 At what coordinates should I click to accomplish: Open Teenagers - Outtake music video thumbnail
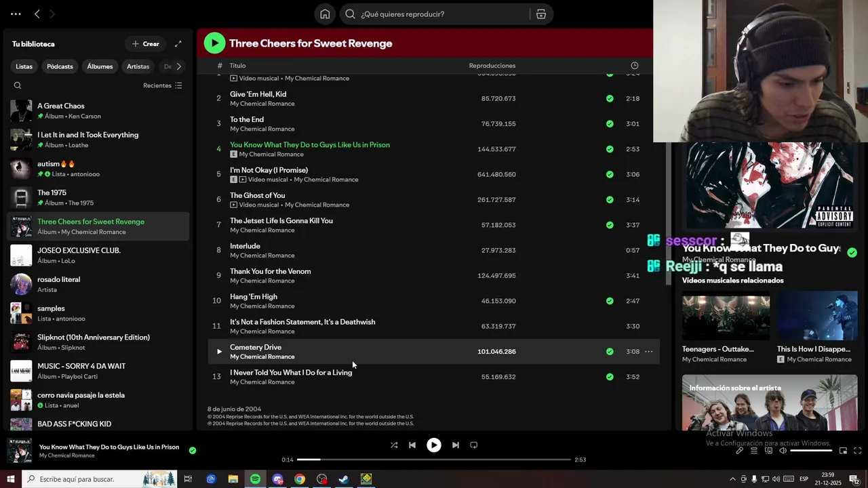[x=726, y=316]
